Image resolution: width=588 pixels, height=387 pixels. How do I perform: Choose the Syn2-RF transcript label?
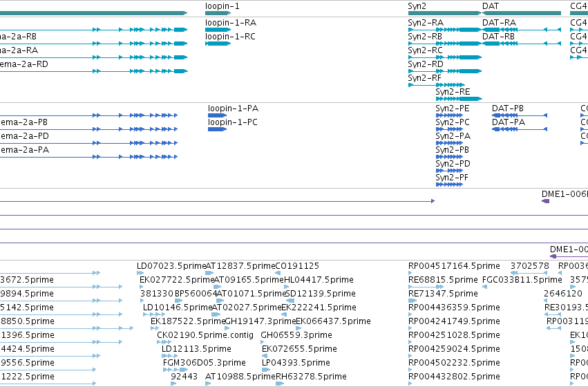coord(424,78)
